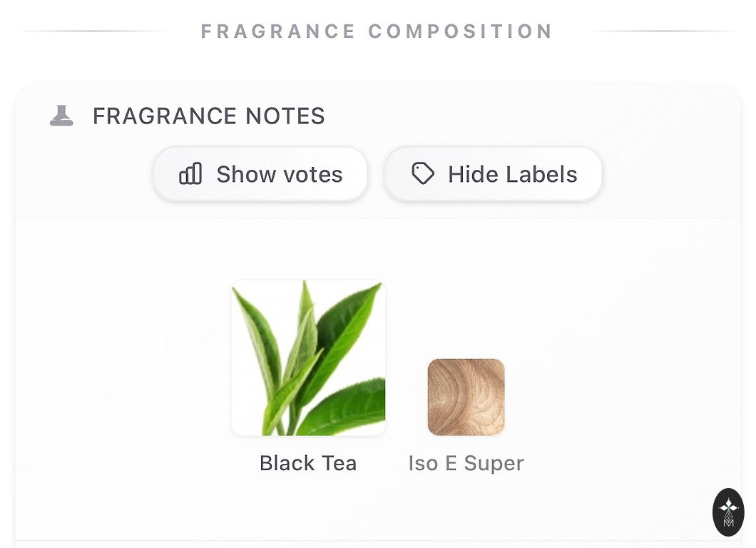The image size is (756, 548).
Task: Show votes for fragrance notes
Action: 260,174
